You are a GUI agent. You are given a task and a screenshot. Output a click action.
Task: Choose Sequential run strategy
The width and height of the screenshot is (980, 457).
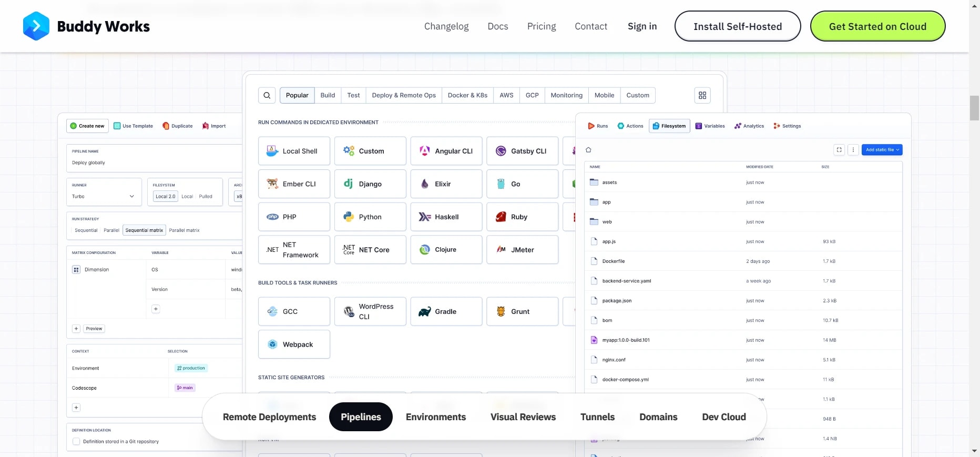[86, 230]
